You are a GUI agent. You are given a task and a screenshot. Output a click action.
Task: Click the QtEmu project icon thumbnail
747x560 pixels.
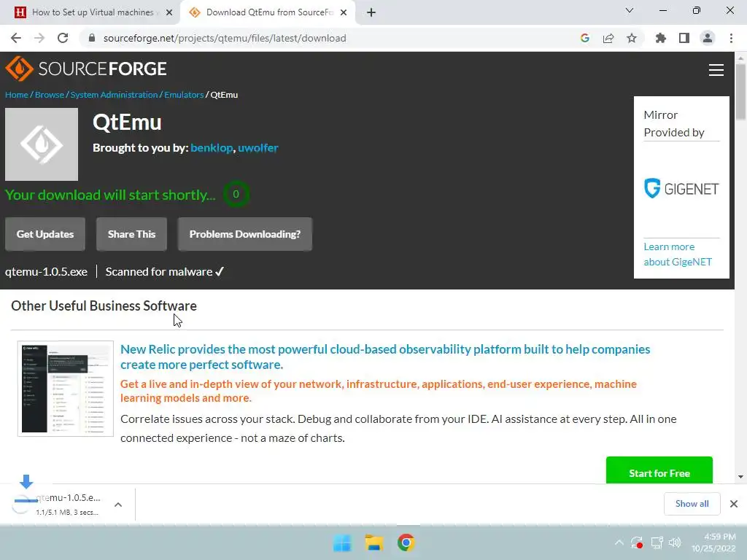click(x=42, y=144)
